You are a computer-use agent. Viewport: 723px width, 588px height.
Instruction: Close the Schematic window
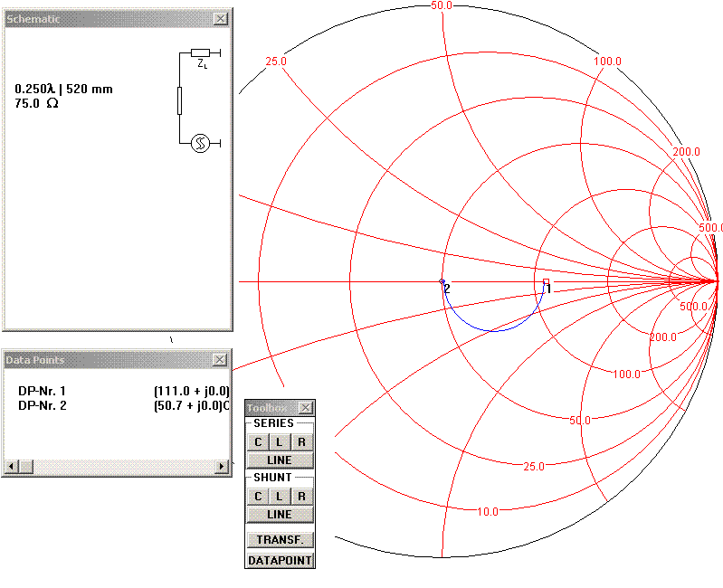[221, 19]
